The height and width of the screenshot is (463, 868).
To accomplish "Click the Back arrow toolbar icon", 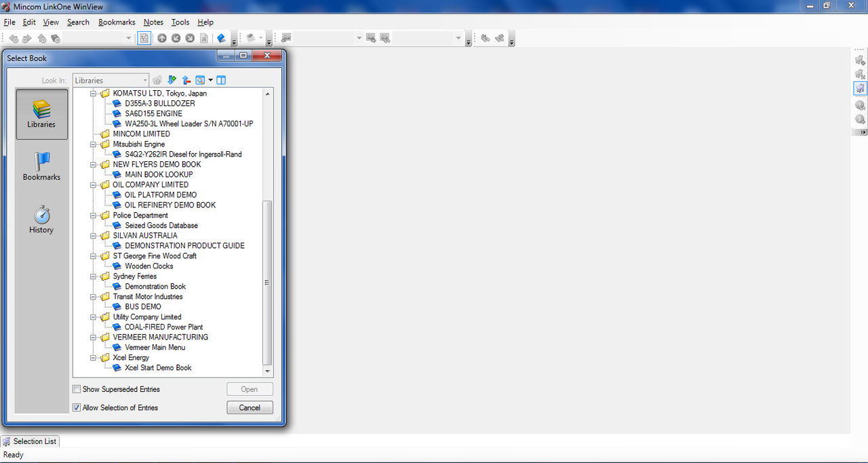I will click(x=14, y=39).
